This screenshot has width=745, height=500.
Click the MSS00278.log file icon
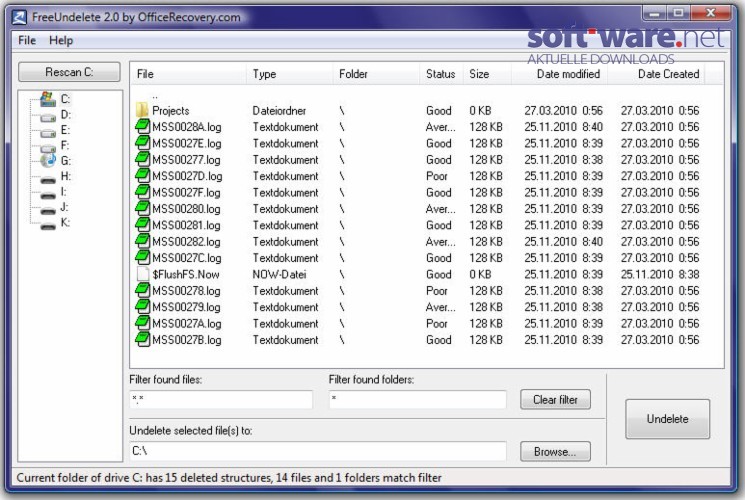[142, 290]
